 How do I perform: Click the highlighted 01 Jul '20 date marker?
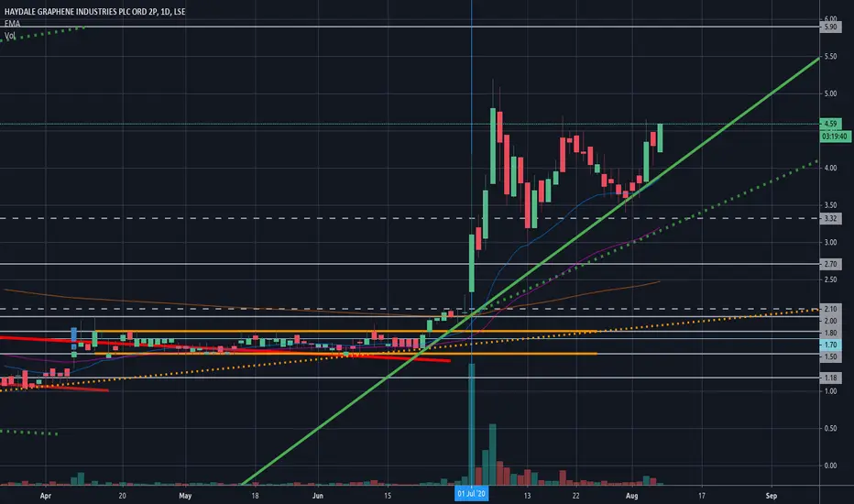point(471,494)
